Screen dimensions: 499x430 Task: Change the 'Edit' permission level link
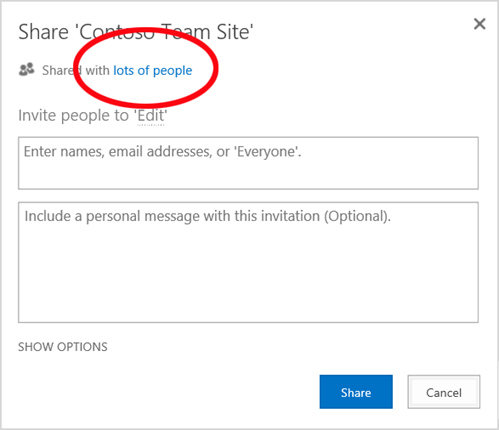[151, 116]
